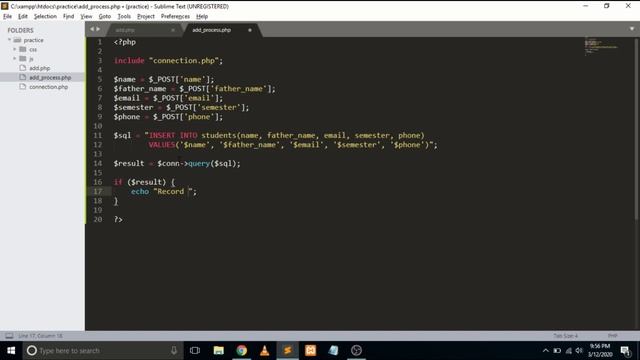This screenshot has width=640, height=360.
Task: Open File Explorer from taskbar
Action: pyautogui.click(x=219, y=351)
